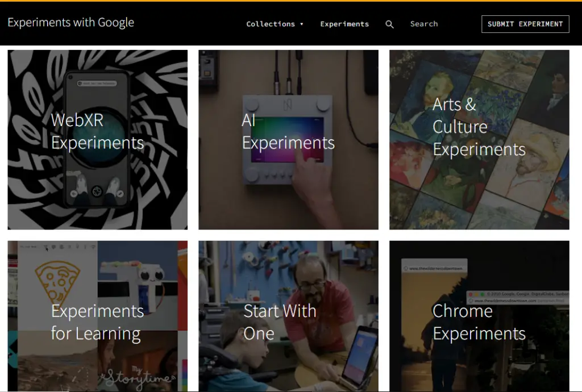Click the Chrome Experiments title text
Viewport: 582px width, 392px height.
coord(479,322)
